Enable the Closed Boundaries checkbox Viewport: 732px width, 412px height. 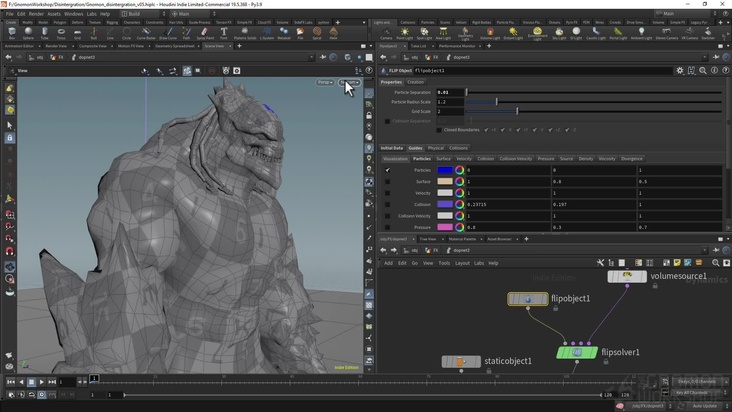pos(438,130)
